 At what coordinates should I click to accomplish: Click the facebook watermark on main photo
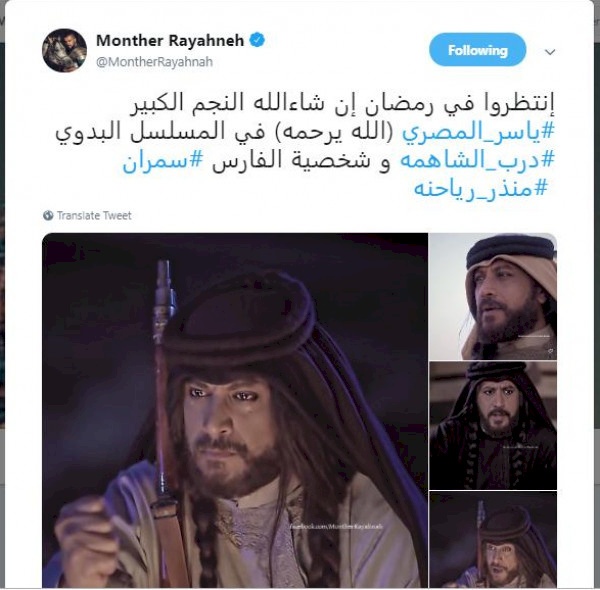point(336,527)
